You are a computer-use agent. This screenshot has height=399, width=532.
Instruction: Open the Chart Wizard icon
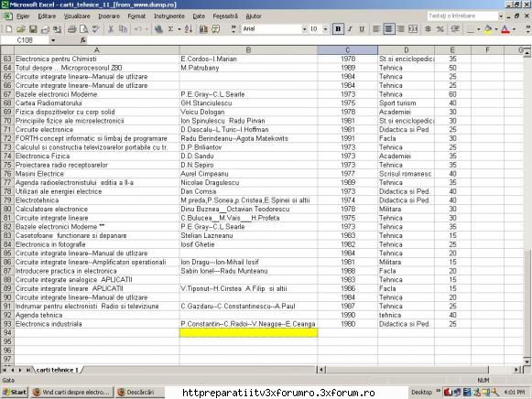[x=203, y=29]
